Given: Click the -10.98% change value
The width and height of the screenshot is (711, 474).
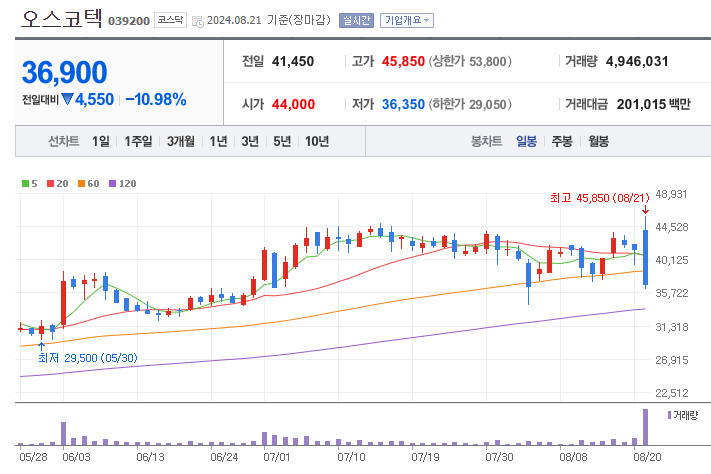Looking at the screenshot, I should tap(156, 99).
